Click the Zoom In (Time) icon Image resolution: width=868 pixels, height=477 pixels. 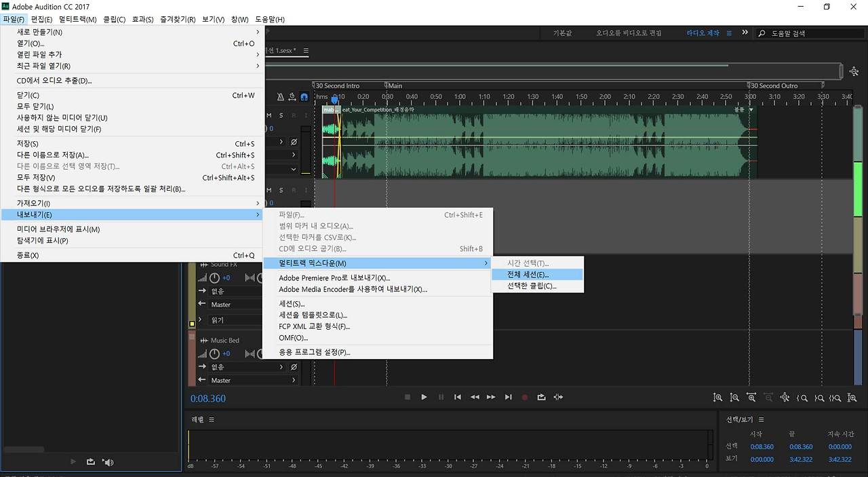point(751,398)
